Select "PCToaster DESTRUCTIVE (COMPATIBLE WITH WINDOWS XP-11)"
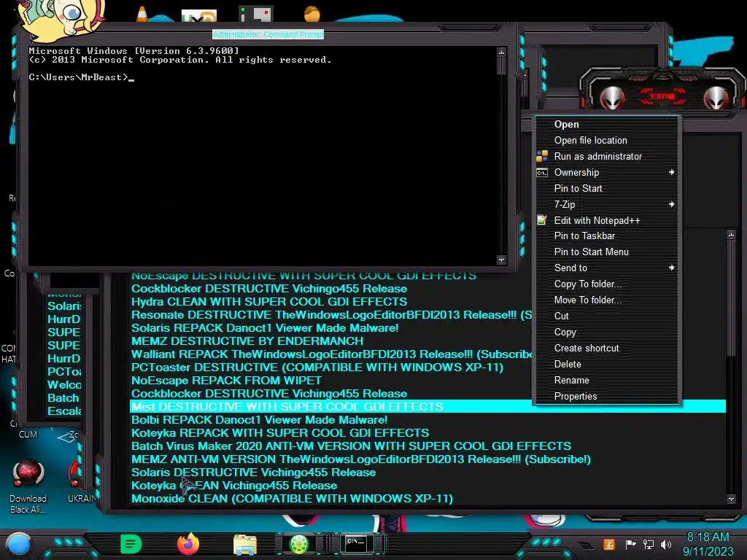The width and height of the screenshot is (747, 560). (x=317, y=367)
